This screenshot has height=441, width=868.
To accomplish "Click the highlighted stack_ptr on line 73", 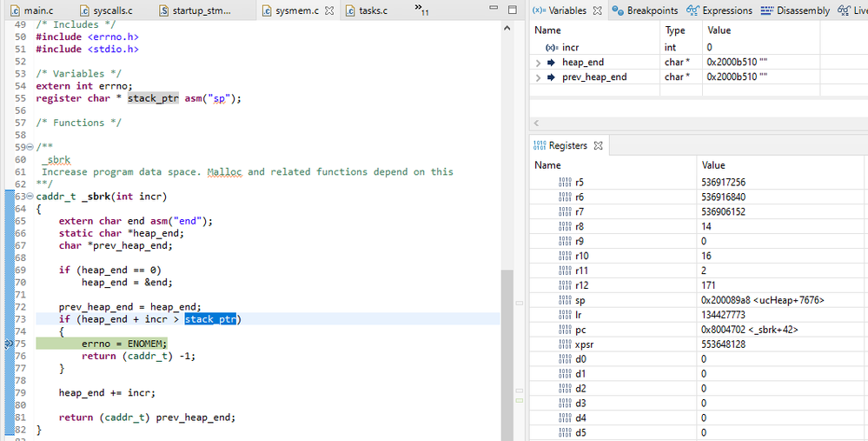I will (x=210, y=319).
